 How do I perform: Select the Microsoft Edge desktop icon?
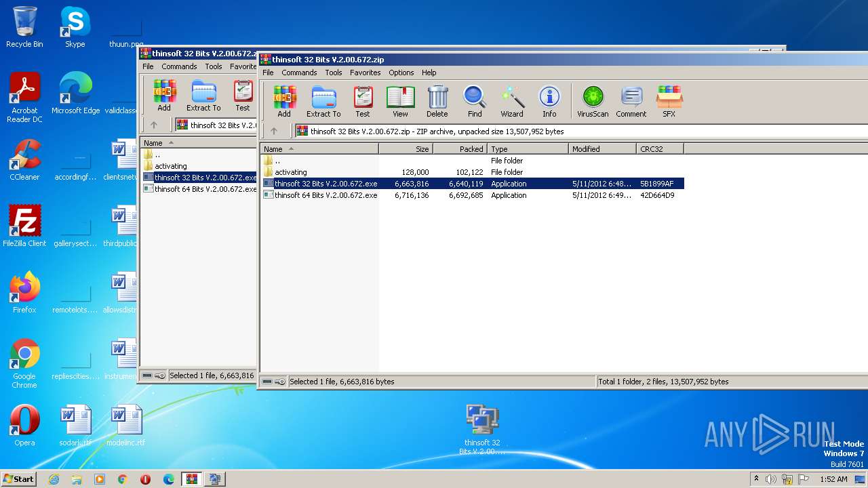(75, 94)
